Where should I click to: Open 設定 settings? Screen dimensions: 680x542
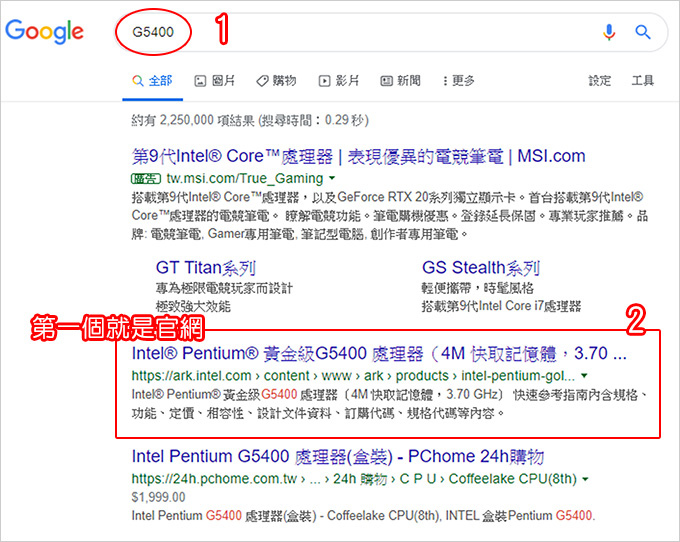pyautogui.click(x=599, y=81)
